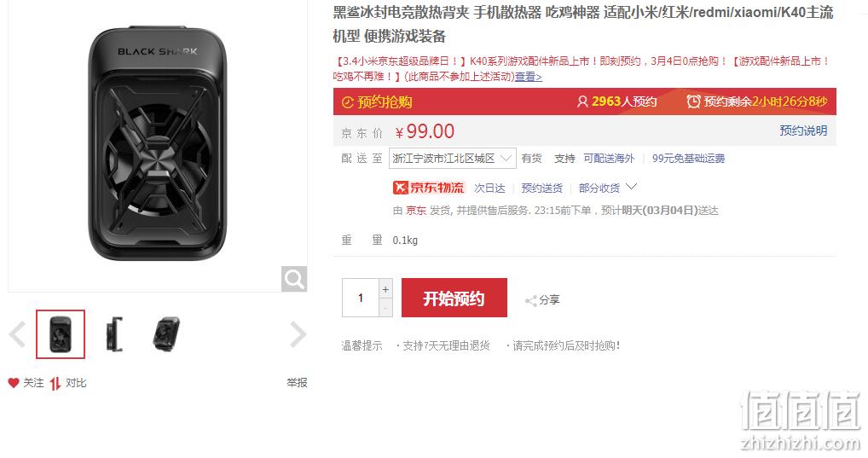Expand the 部分收货 chevron
The height and width of the screenshot is (458, 868).
(x=631, y=187)
